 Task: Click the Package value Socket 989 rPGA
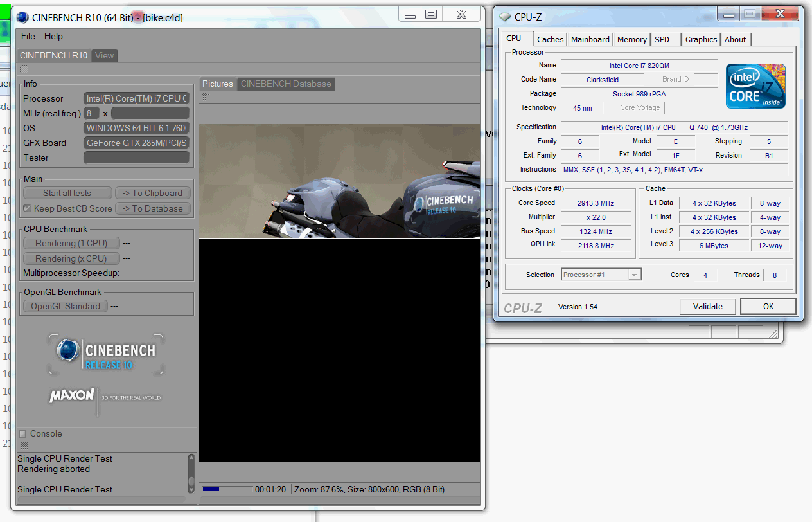pos(639,94)
